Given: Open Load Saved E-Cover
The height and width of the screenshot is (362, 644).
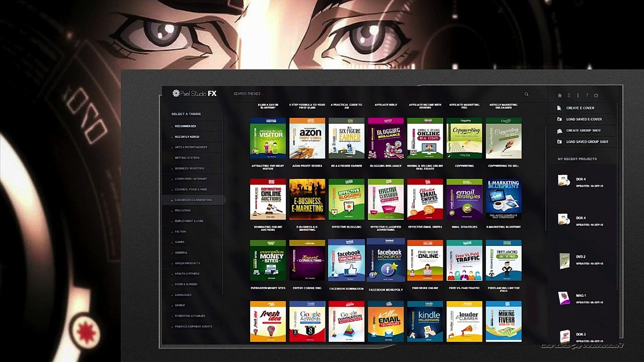Looking at the screenshot, I should tap(584, 119).
